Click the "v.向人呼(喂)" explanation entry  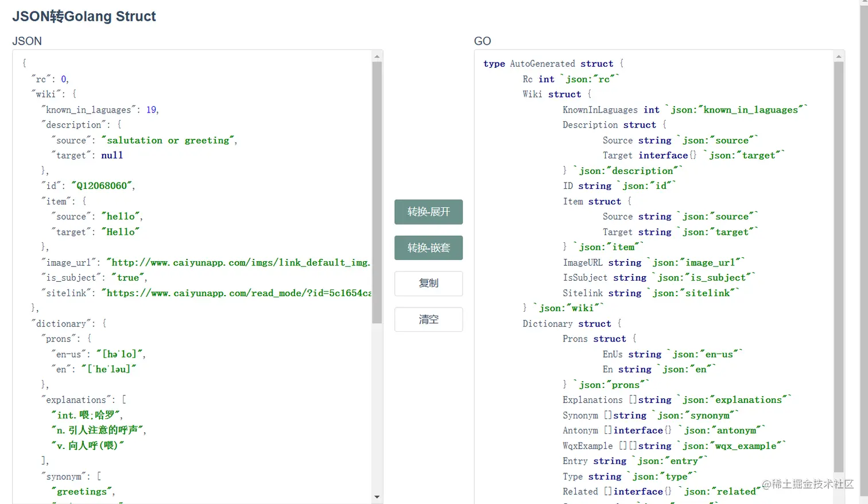tap(88, 445)
